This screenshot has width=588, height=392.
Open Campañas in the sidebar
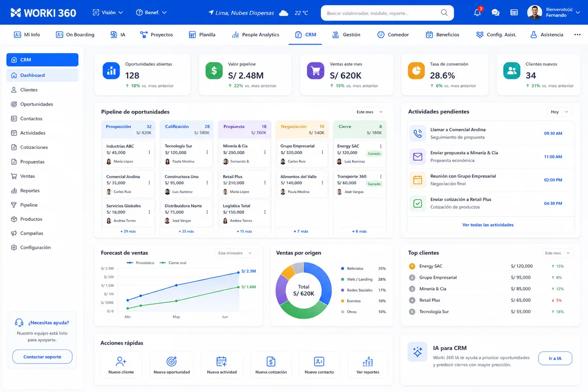[x=42, y=233]
